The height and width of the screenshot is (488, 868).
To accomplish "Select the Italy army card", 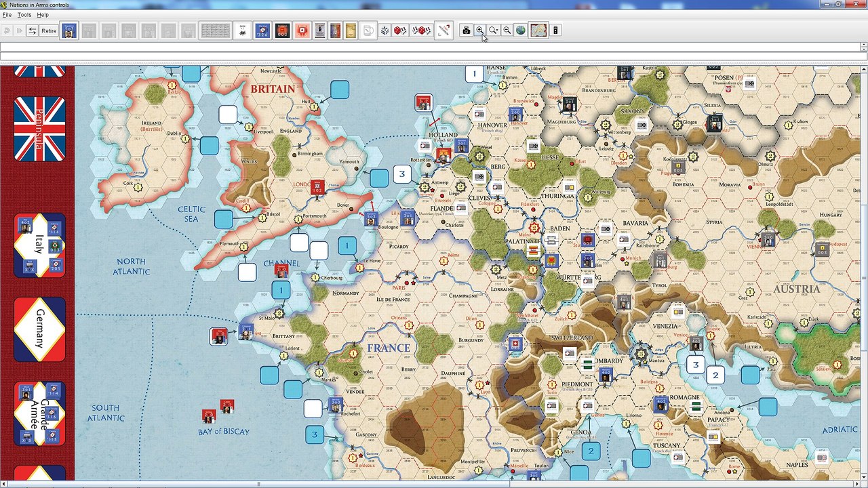I will (39, 245).
